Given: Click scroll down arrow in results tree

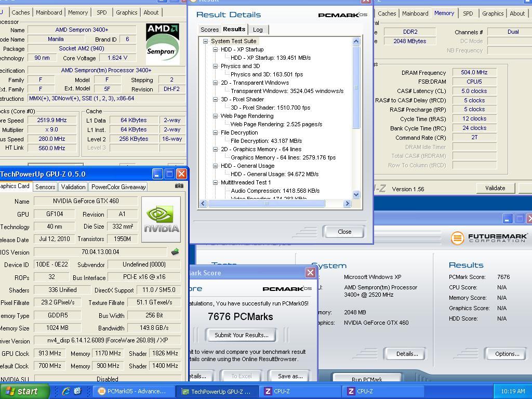Looking at the screenshot, I should click(x=356, y=194).
